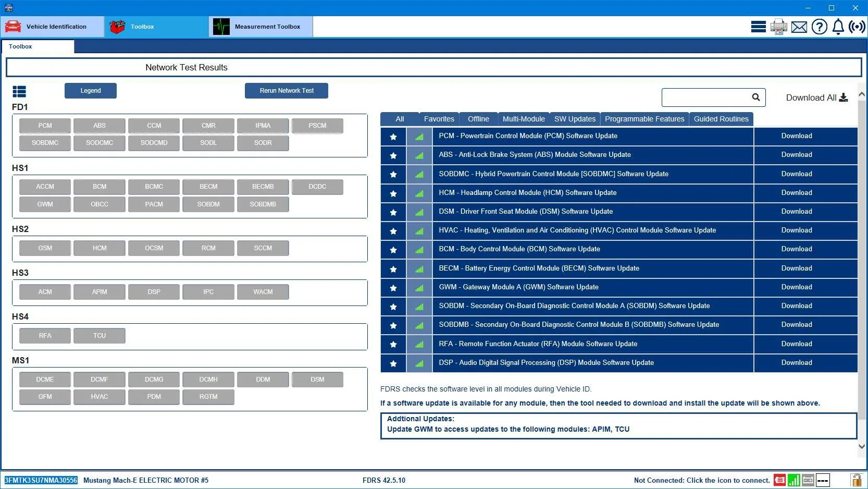Screen dimensions: 868x489
Task: Click signal icon for BECM Software Update
Action: coord(419,269)
